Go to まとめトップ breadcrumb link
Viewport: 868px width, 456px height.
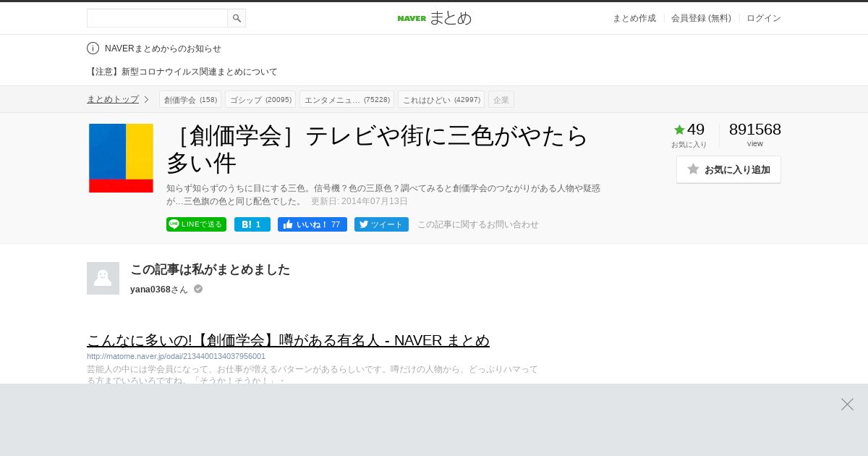(x=113, y=99)
